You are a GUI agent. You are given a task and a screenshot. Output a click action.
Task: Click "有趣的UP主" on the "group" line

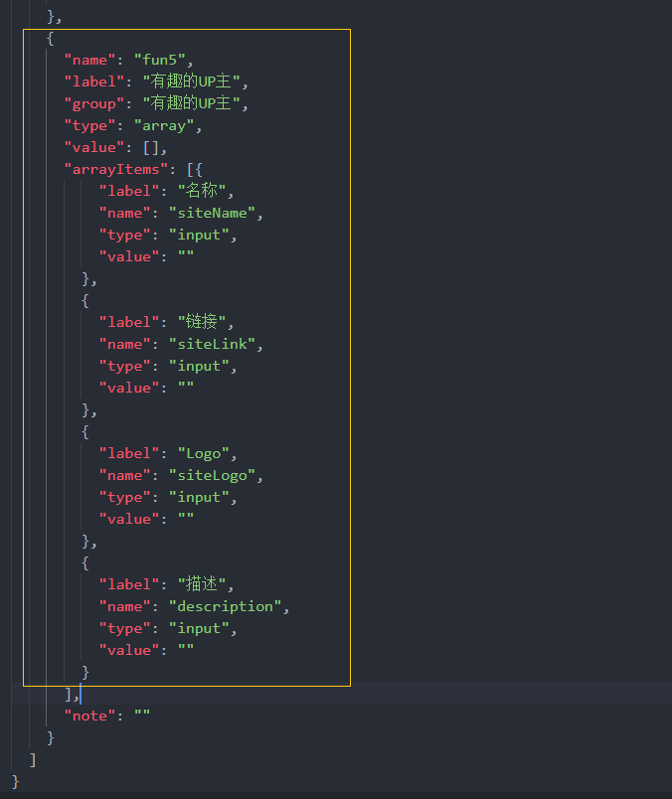(x=191, y=104)
